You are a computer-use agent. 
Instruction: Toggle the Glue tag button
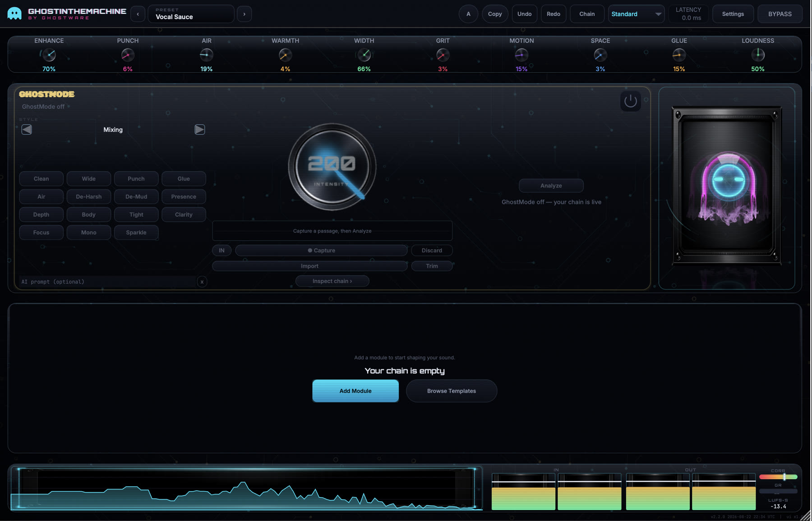pyautogui.click(x=184, y=179)
